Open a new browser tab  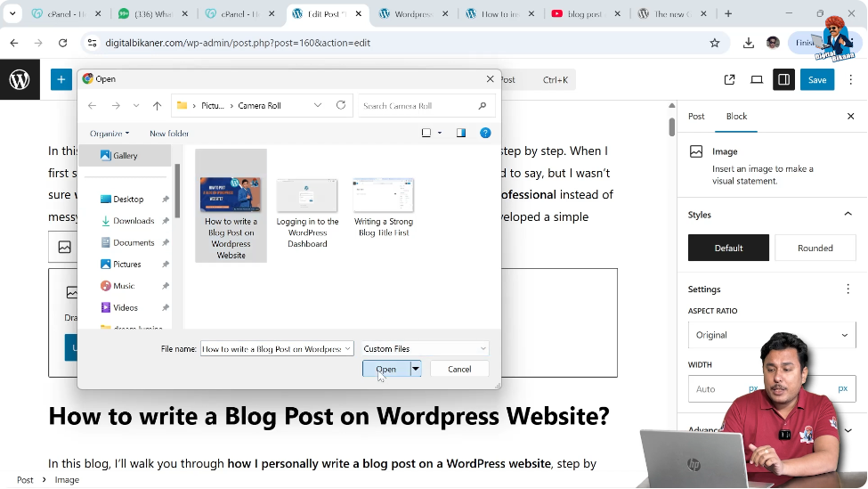pyautogui.click(x=728, y=14)
